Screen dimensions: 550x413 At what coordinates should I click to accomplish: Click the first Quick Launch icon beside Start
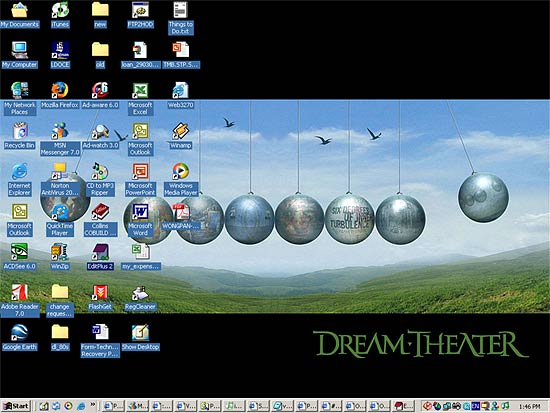[43, 406]
